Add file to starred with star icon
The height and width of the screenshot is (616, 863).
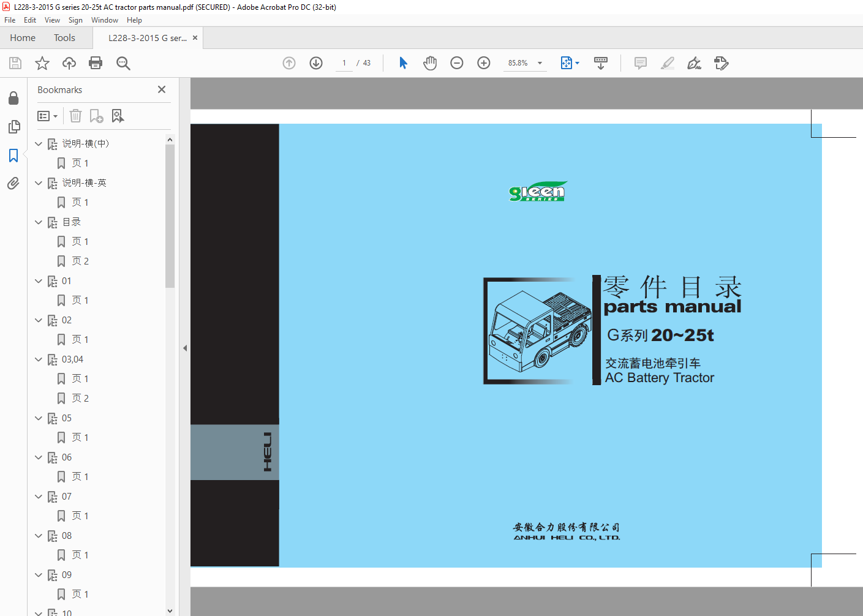point(42,63)
